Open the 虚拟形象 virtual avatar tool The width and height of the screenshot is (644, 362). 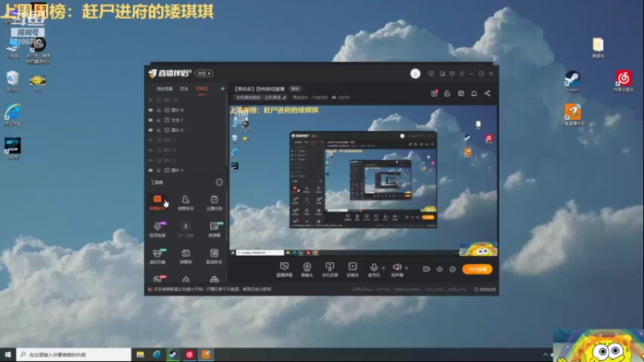click(x=157, y=256)
